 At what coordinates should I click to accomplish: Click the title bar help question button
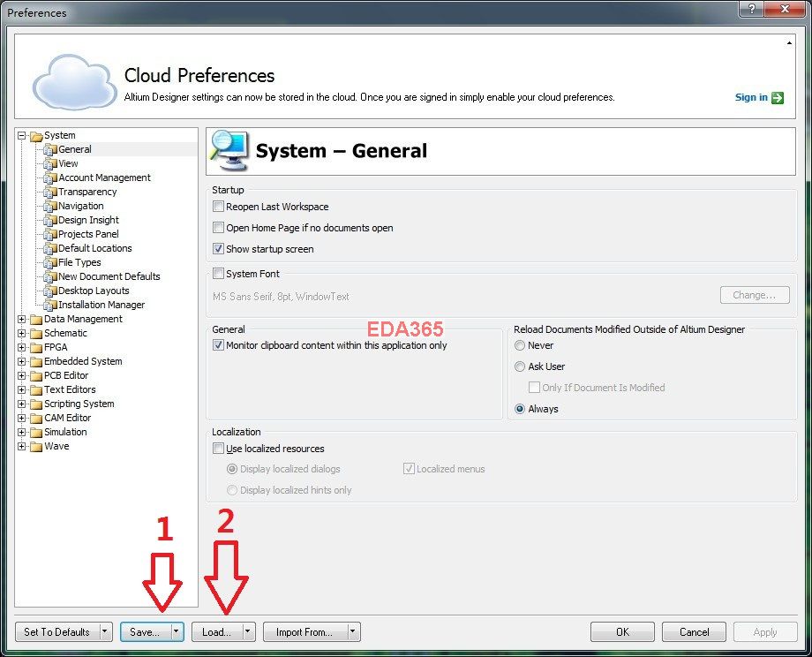[751, 8]
